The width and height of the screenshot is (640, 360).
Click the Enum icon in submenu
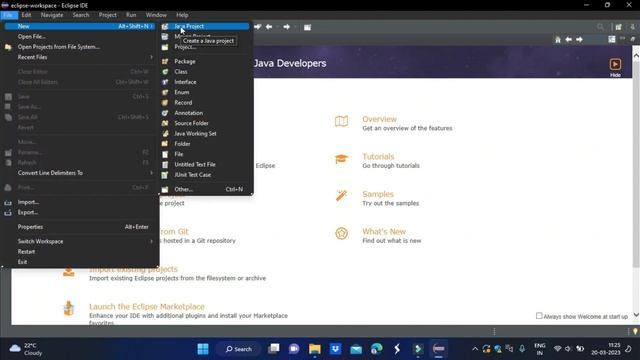click(165, 92)
